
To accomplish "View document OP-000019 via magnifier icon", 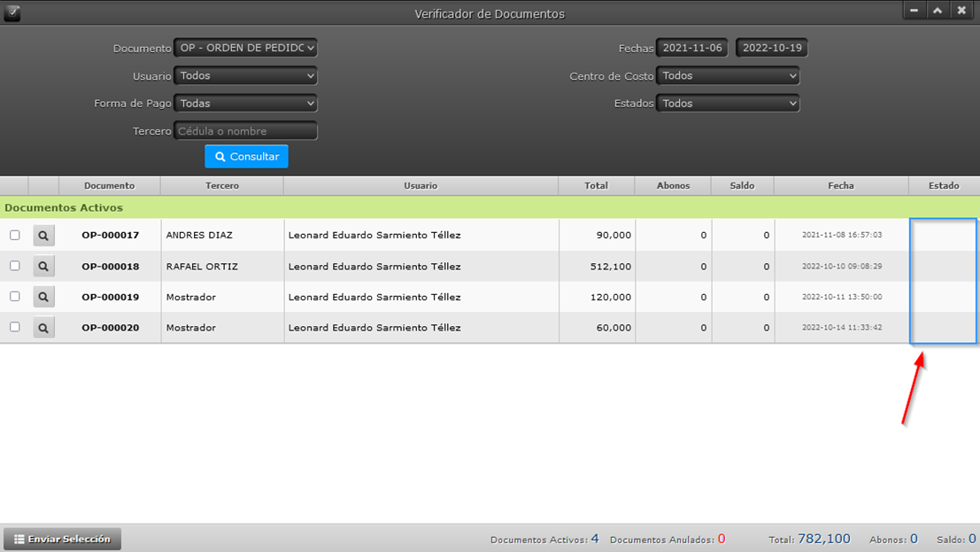I will pyautogui.click(x=43, y=298).
